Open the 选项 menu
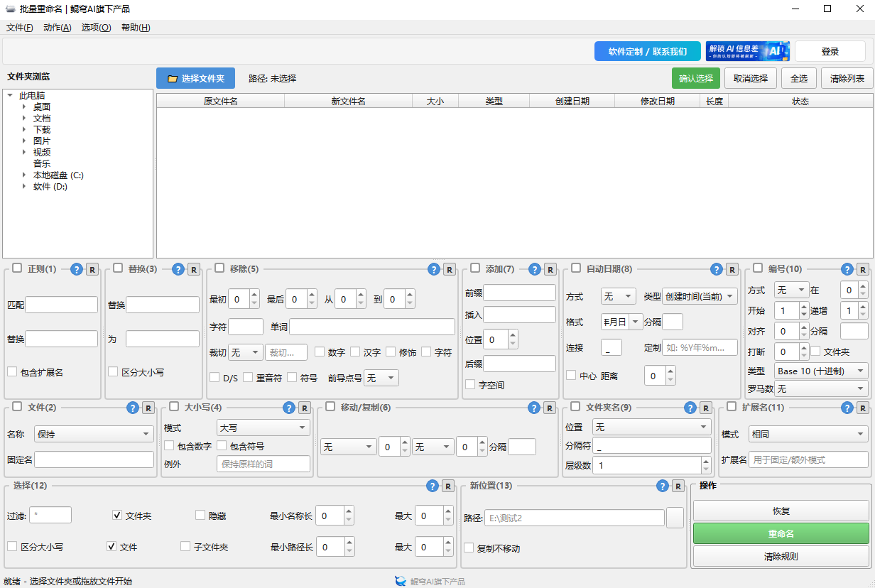The image size is (875, 588). click(x=96, y=28)
